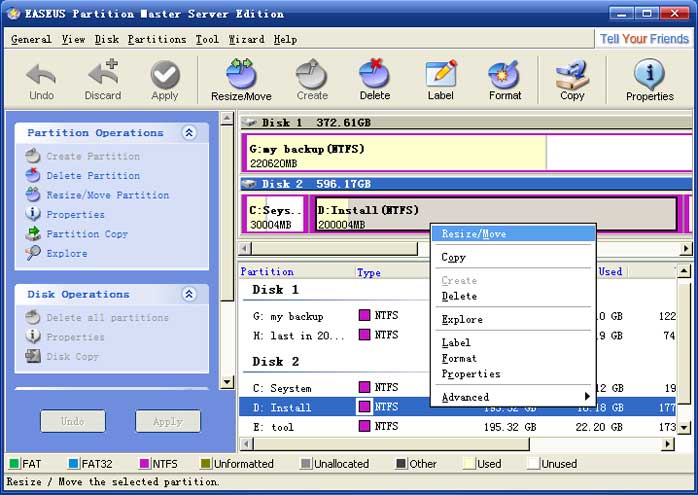Open the Disk menu
The image size is (698, 495).
[107, 40]
